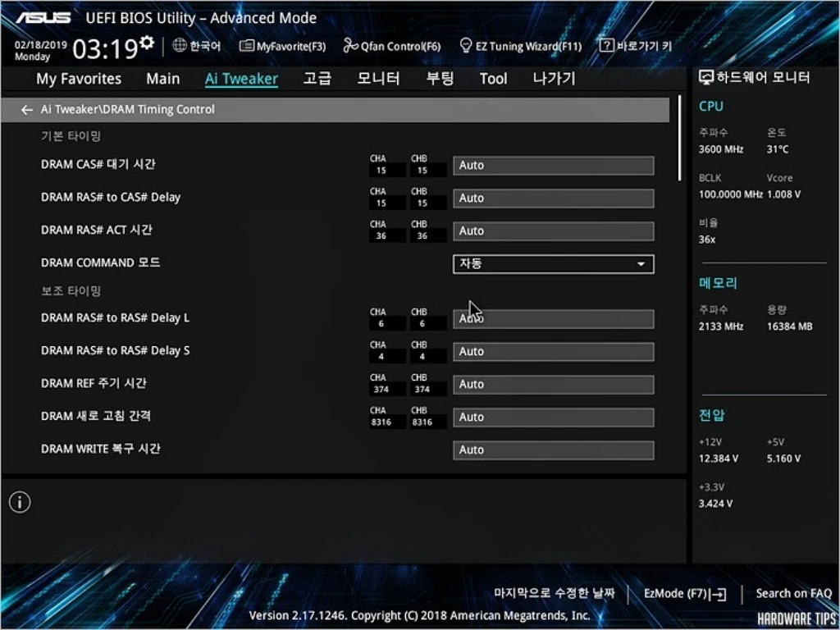Image resolution: width=840 pixels, height=630 pixels.
Task: Click the DRAM RAS# to CAS# Delay label
Action: [111, 197]
